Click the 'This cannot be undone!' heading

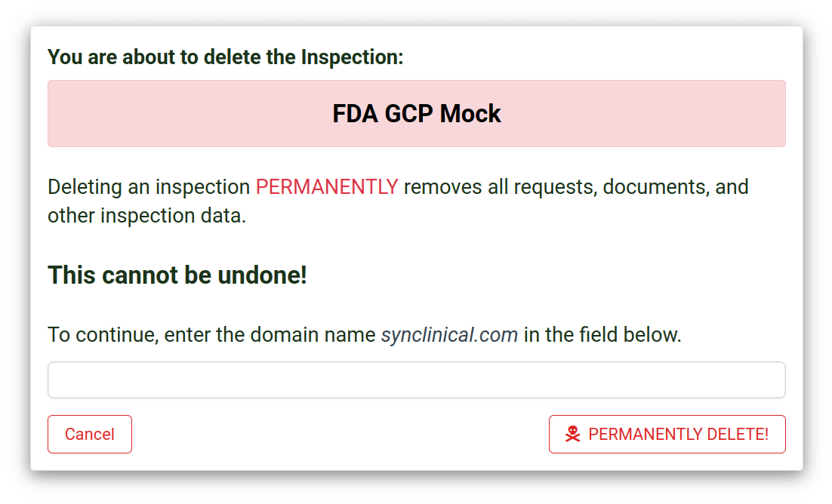pos(177,275)
